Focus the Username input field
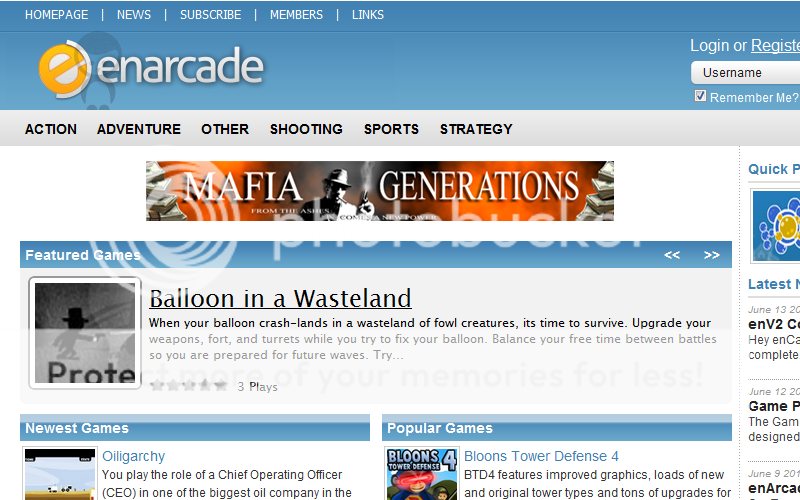This screenshot has width=800, height=500. 745,72
